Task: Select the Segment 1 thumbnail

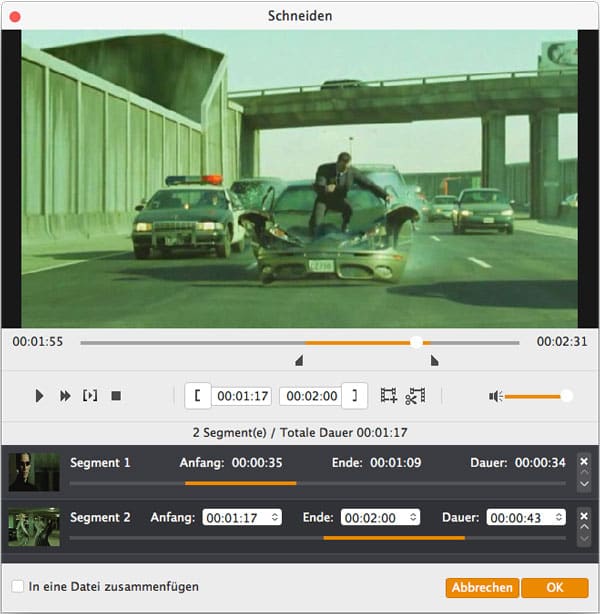Action: point(34,472)
